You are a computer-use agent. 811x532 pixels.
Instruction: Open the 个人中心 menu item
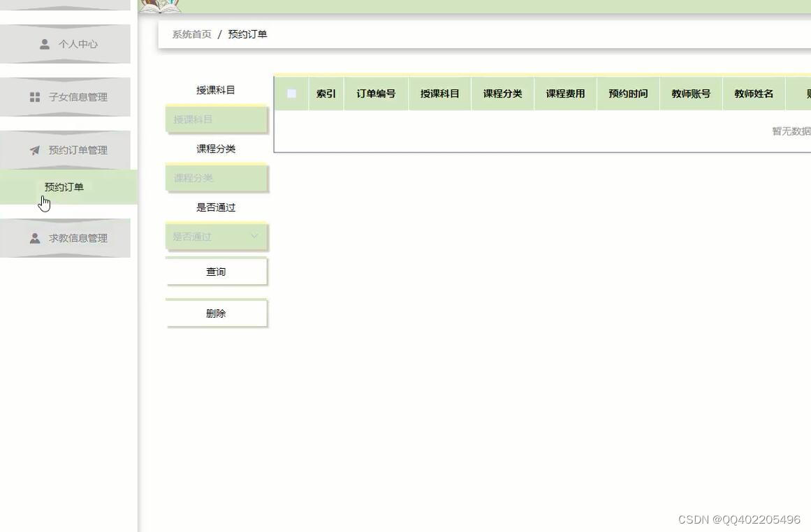point(77,43)
